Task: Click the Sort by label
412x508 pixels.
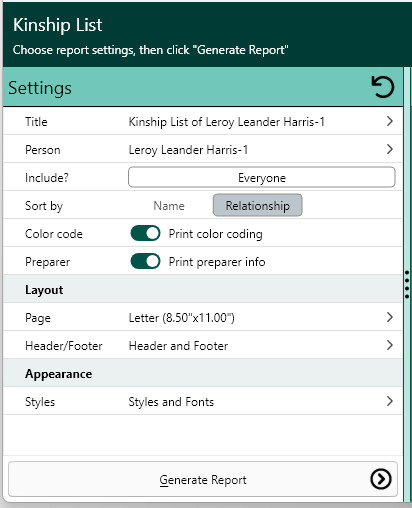Action: 44,206
